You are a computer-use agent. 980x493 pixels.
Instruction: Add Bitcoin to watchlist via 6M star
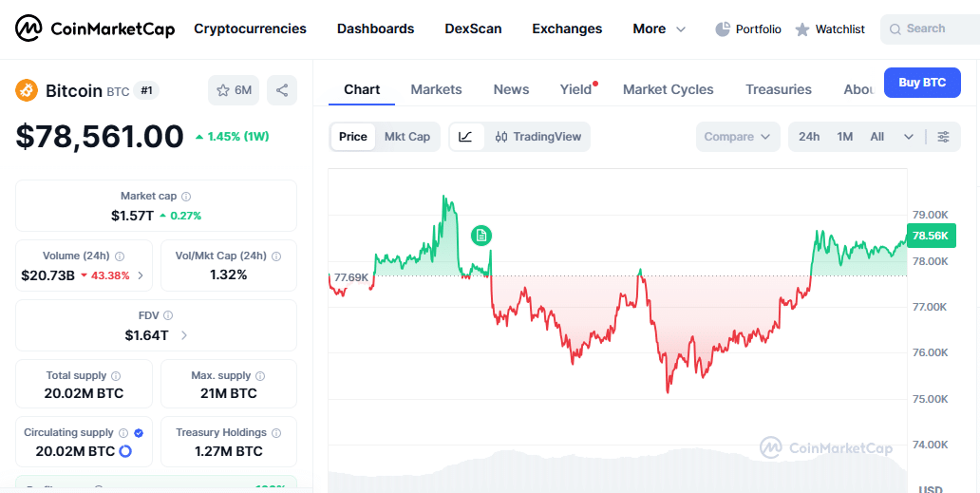[x=234, y=90]
